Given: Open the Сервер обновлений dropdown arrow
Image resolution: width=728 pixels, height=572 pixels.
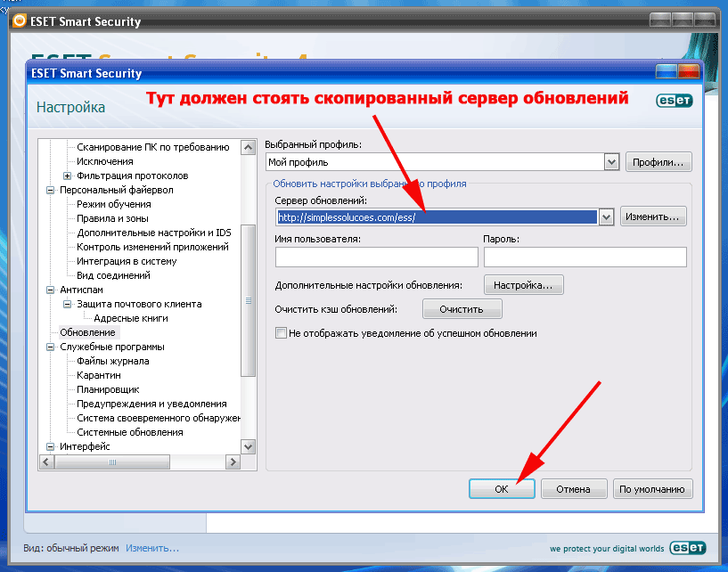Looking at the screenshot, I should (606, 217).
